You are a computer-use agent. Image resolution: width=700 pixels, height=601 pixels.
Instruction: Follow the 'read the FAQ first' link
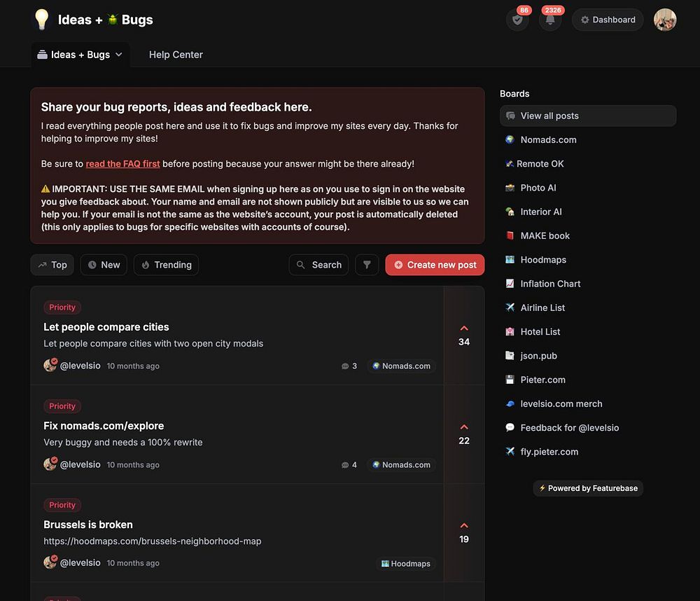[122, 164]
